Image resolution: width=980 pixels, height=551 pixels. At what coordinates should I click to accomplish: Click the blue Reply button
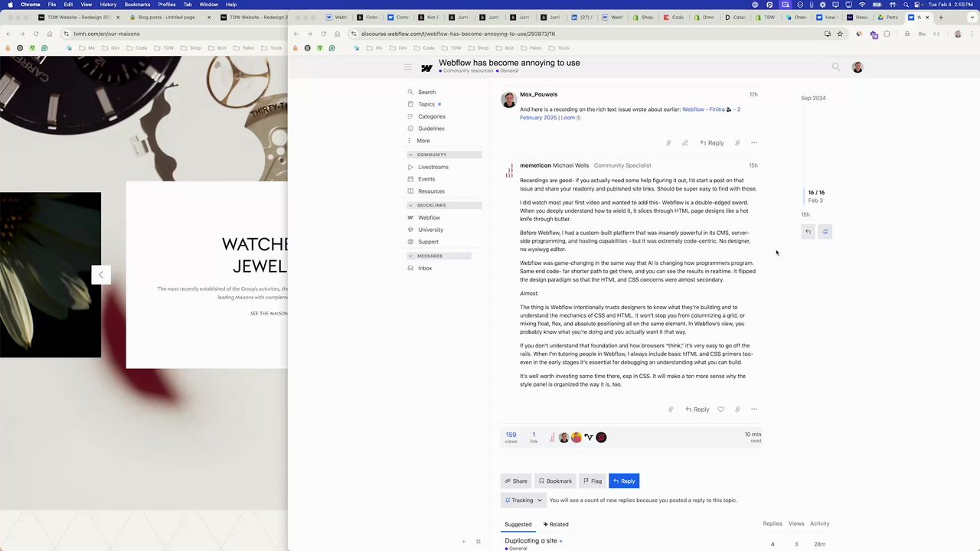(x=624, y=481)
